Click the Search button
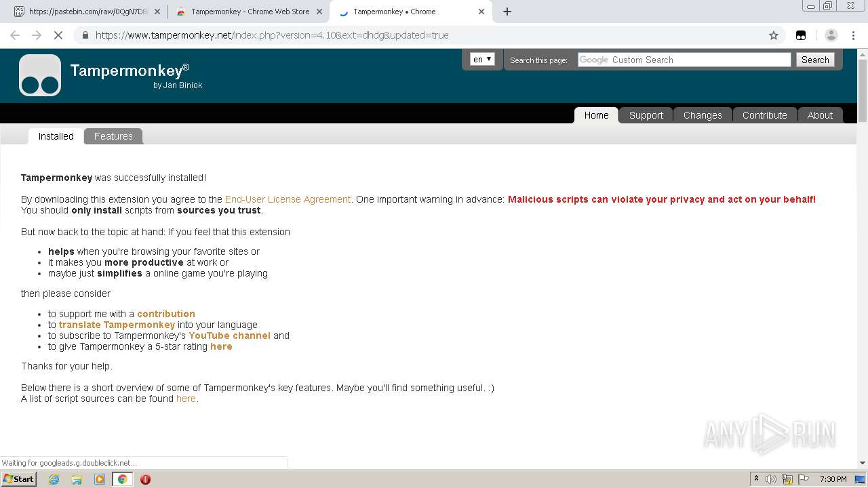This screenshot has width=868, height=488. pyautogui.click(x=815, y=60)
